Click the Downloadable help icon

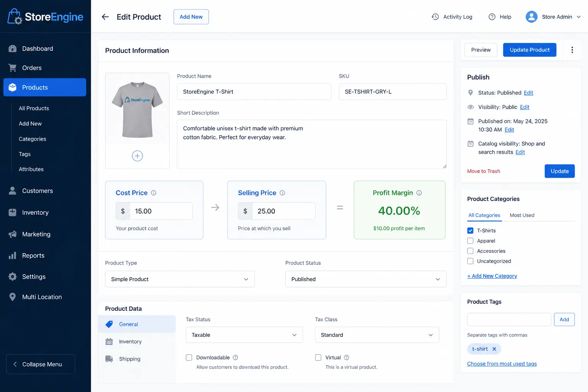click(x=235, y=358)
